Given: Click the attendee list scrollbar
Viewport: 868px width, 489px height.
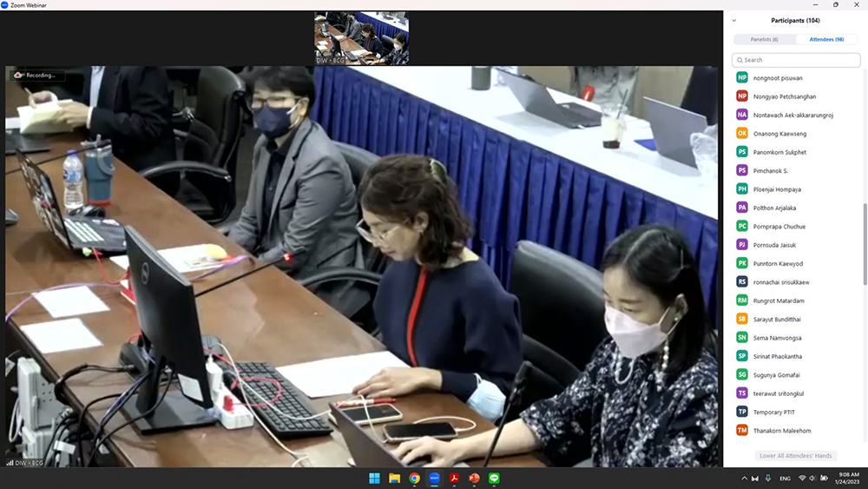Looking at the screenshot, I should (x=864, y=243).
